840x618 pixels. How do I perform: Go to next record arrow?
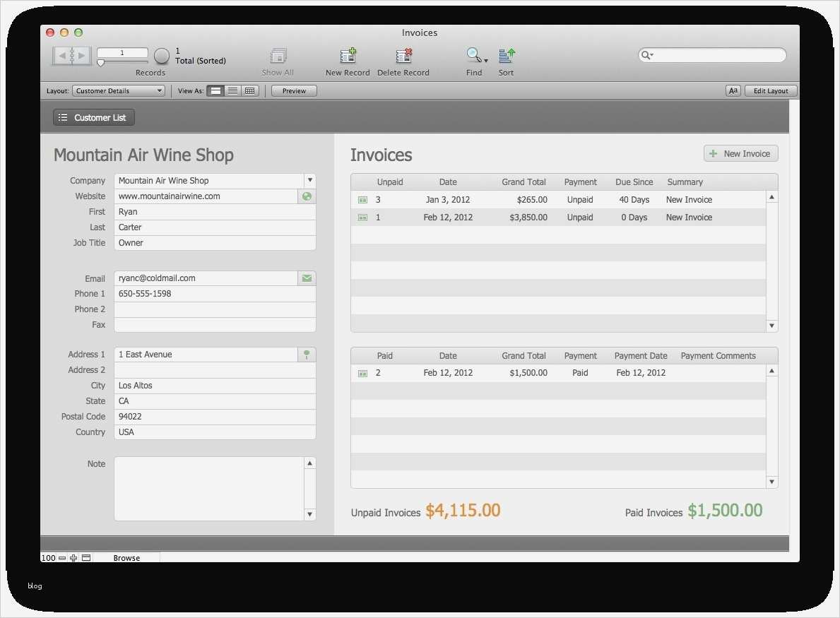tap(81, 55)
